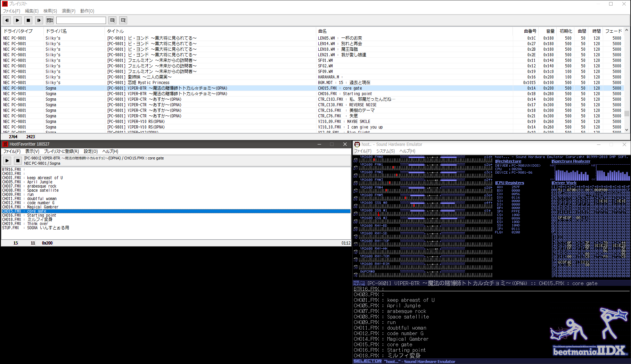Click the playlist scroll down arrow
Image resolution: width=631 pixels, height=364 pixels.
click(627, 130)
